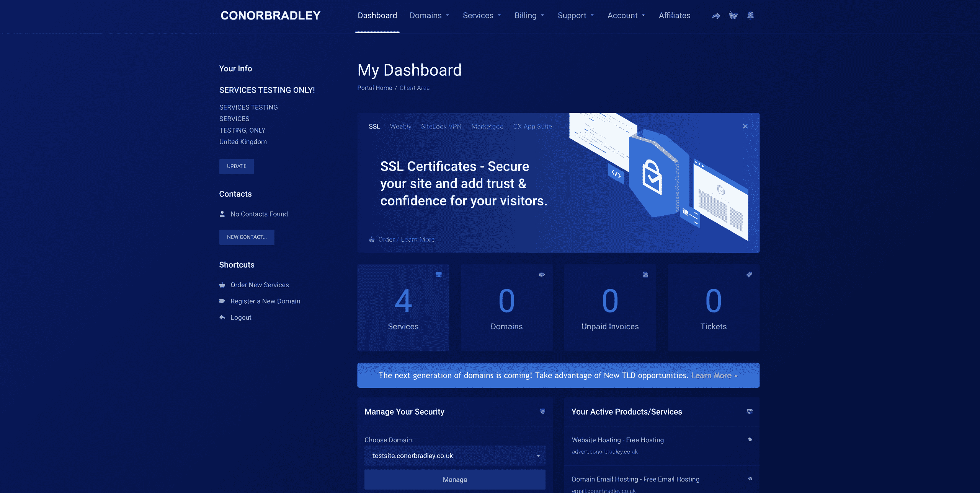Click the logout arrow icon in header

click(716, 16)
